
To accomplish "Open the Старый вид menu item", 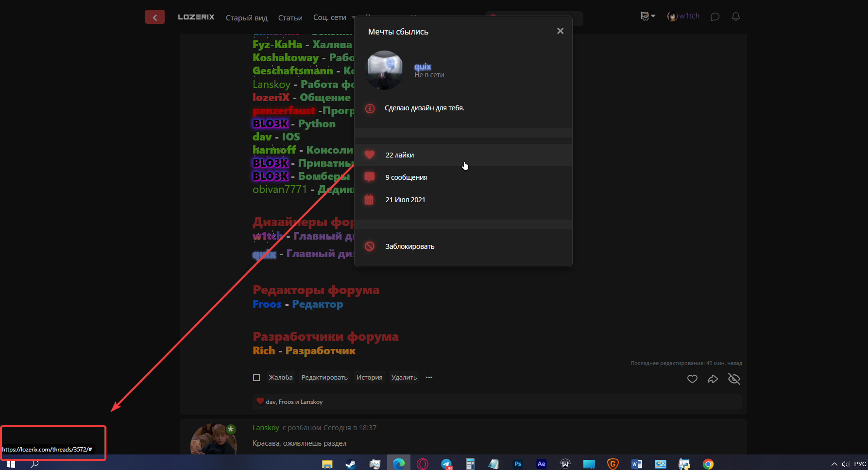I will coord(247,17).
